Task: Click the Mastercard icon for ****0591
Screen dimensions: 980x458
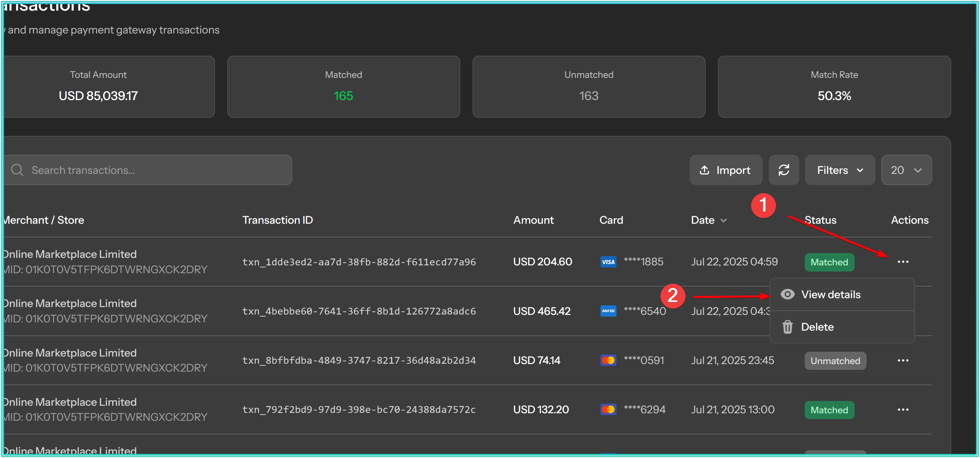Action: (608, 360)
